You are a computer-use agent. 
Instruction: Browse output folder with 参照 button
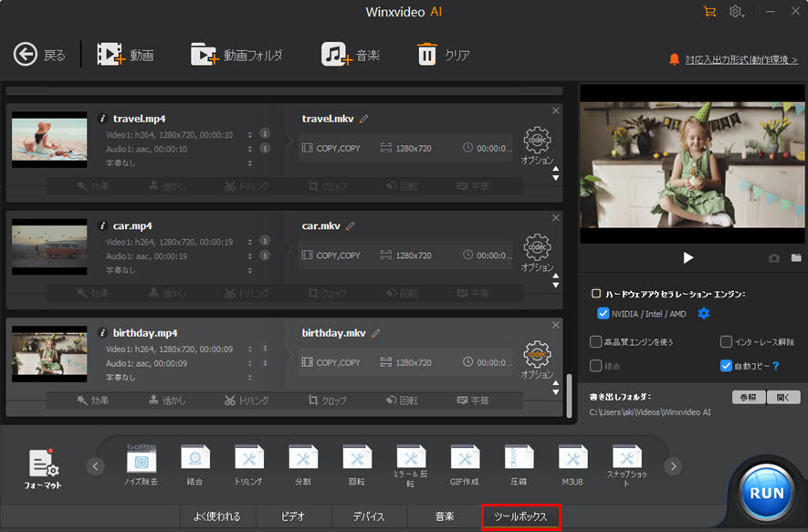click(749, 397)
